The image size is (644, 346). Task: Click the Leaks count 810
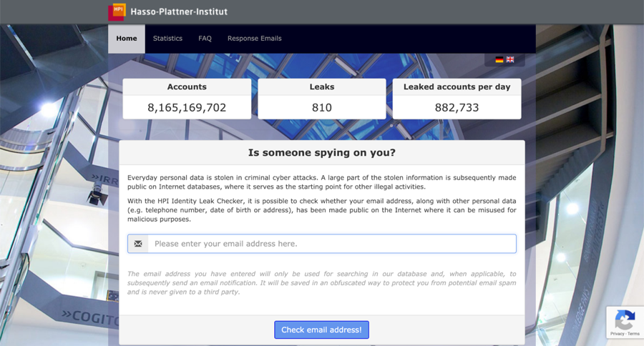(321, 107)
